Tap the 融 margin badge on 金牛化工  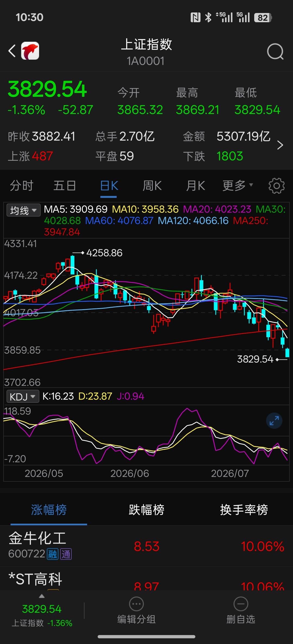pos(52,554)
